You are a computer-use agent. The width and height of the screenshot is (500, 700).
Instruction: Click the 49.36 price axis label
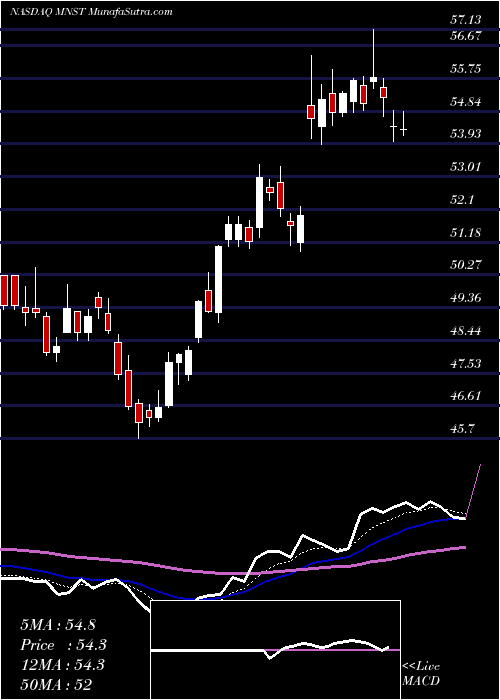(x=466, y=297)
